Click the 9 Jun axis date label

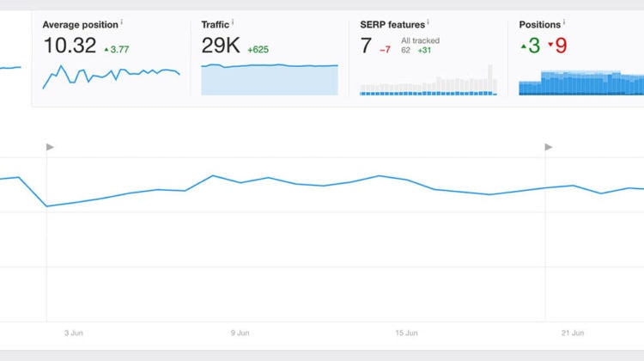(x=240, y=333)
